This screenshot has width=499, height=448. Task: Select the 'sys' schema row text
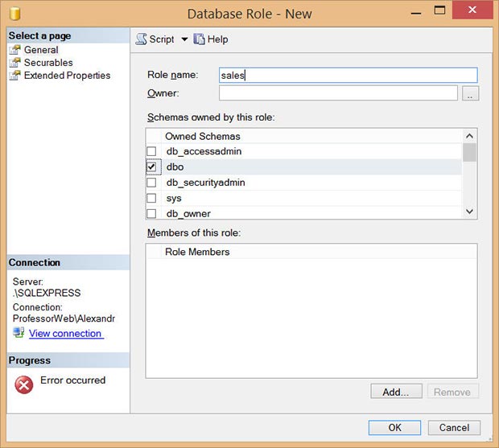(174, 198)
